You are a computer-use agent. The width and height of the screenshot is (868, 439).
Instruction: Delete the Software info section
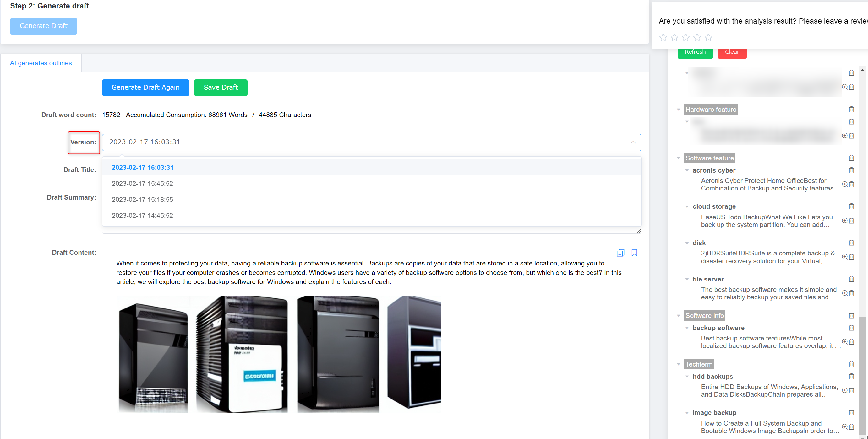tap(851, 315)
